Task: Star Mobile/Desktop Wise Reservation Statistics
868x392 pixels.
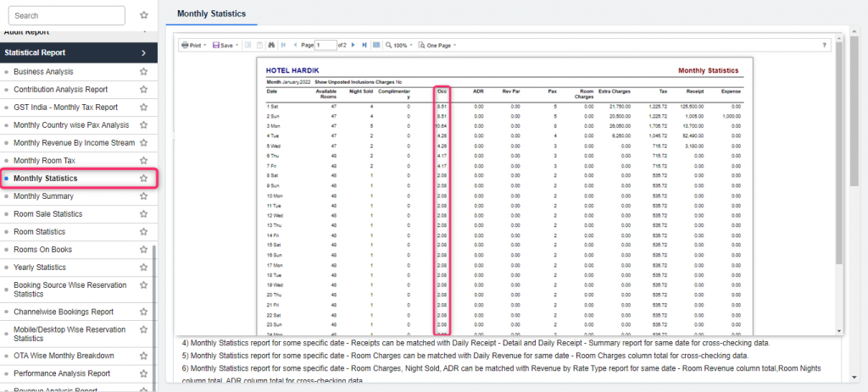Action: point(144,329)
